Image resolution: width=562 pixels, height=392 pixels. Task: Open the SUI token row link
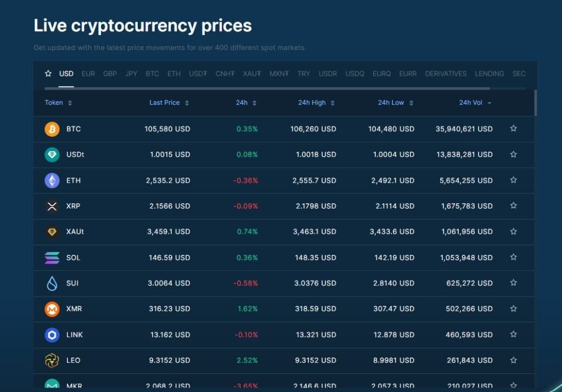tap(72, 283)
